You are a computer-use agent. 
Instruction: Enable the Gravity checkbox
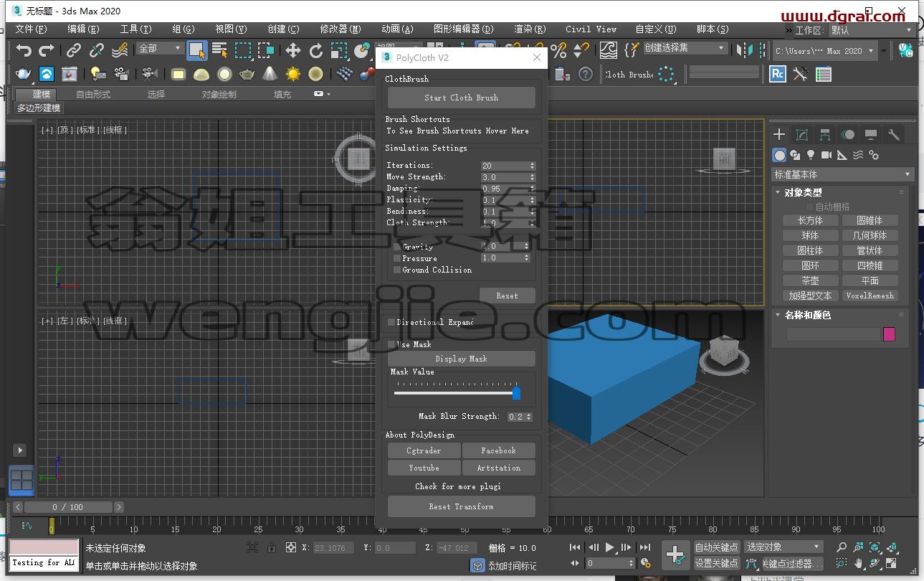click(397, 247)
